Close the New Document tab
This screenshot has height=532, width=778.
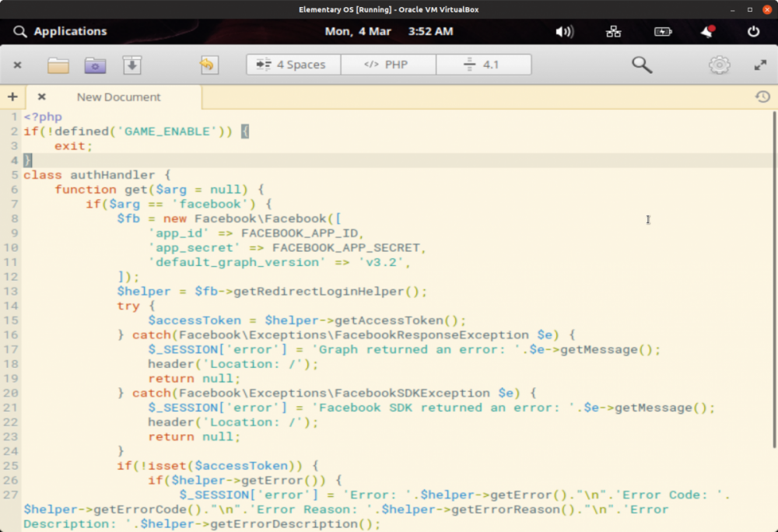[42, 97]
